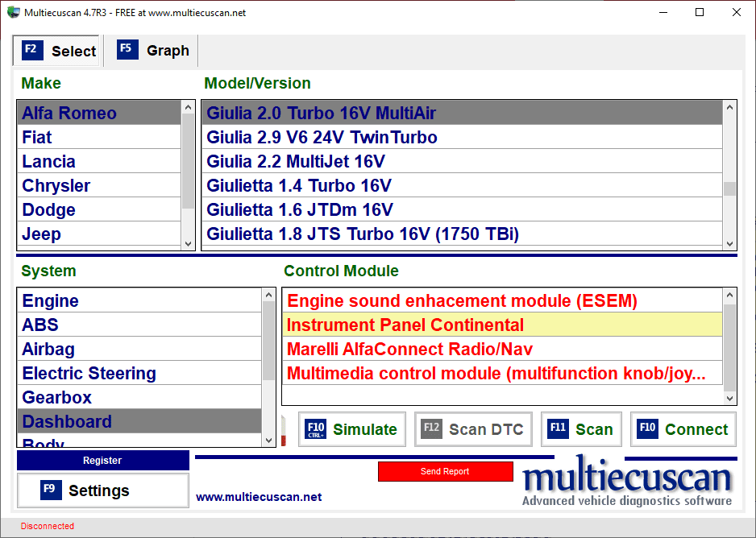Pick Chrysler from Make list
This screenshot has width=756, height=538.
pyautogui.click(x=99, y=185)
